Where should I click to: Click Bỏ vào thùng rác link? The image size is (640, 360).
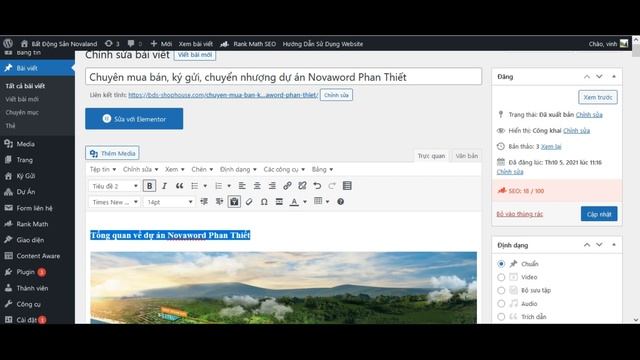(520, 214)
